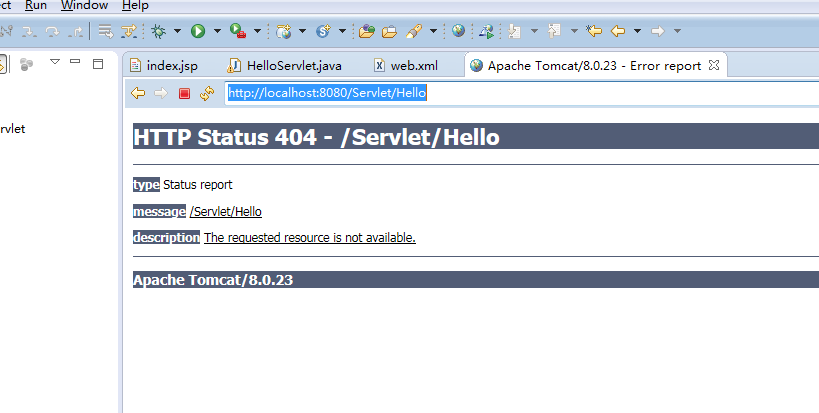Click the Debug bug icon in toolbar
Viewport: 819px width, 413px height.
coord(158,31)
